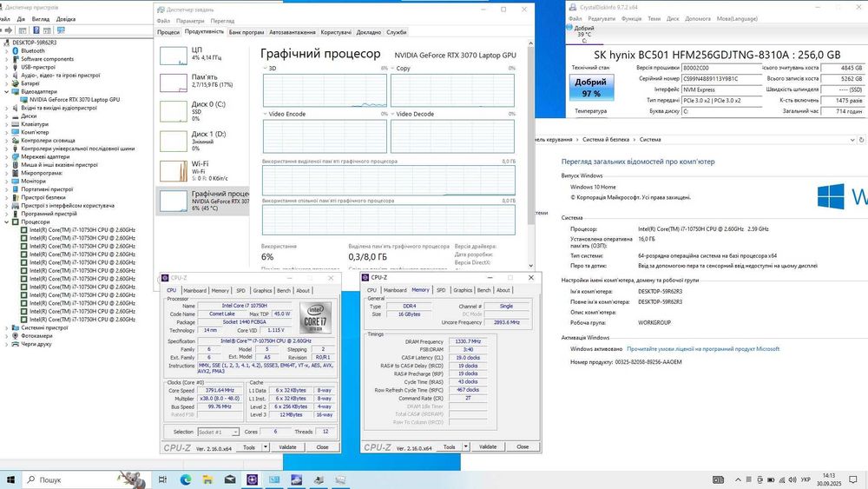Open the Windows Start menu
This screenshot has width=868, height=489.
10,479
